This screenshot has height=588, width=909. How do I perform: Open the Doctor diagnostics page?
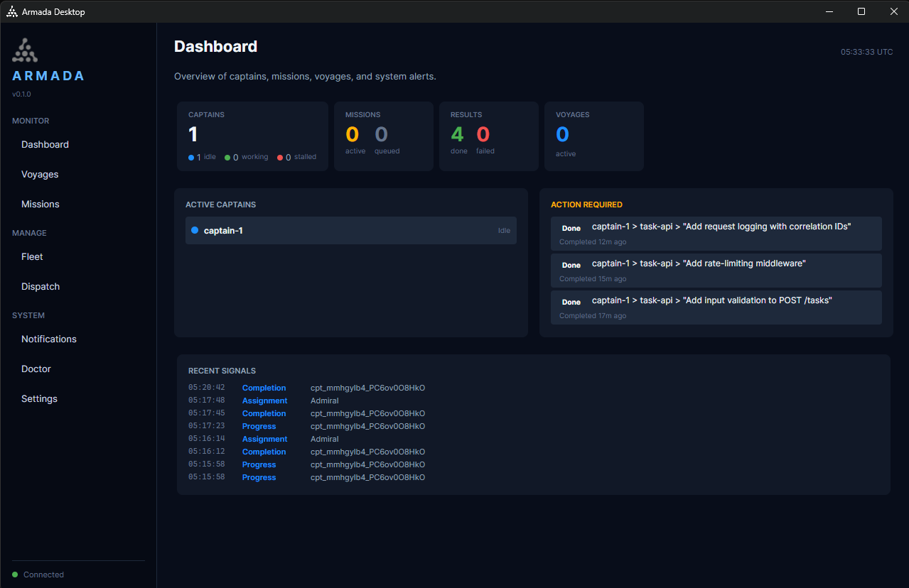click(x=36, y=369)
